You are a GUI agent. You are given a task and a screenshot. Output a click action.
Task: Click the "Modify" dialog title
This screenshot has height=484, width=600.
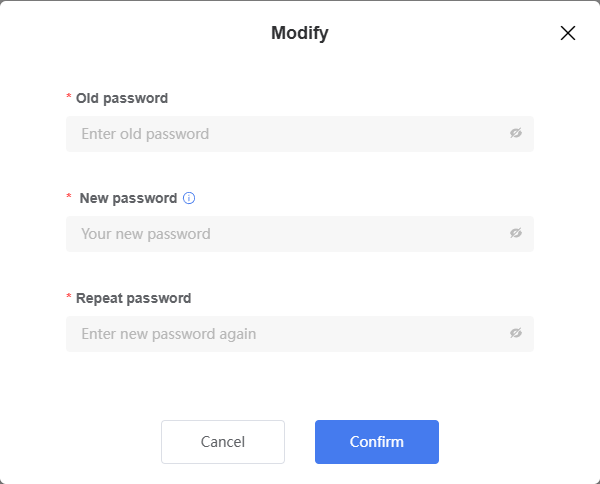[x=300, y=33]
